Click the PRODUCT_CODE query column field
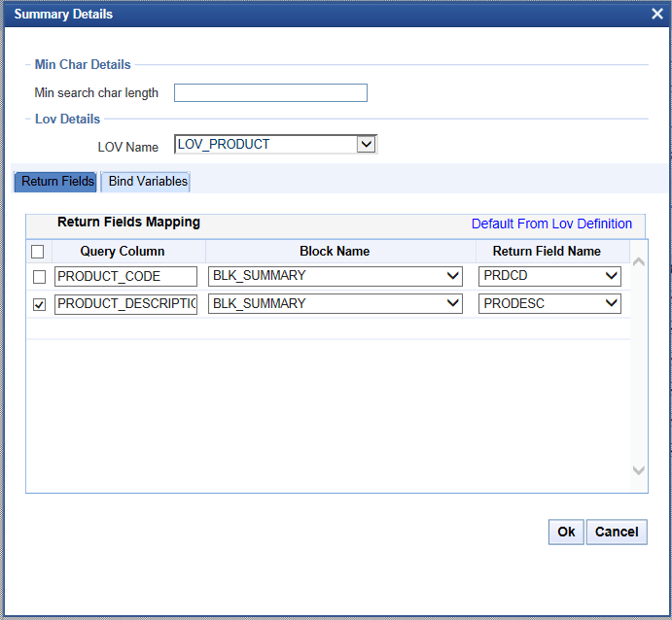The height and width of the screenshot is (620, 672). click(125, 276)
